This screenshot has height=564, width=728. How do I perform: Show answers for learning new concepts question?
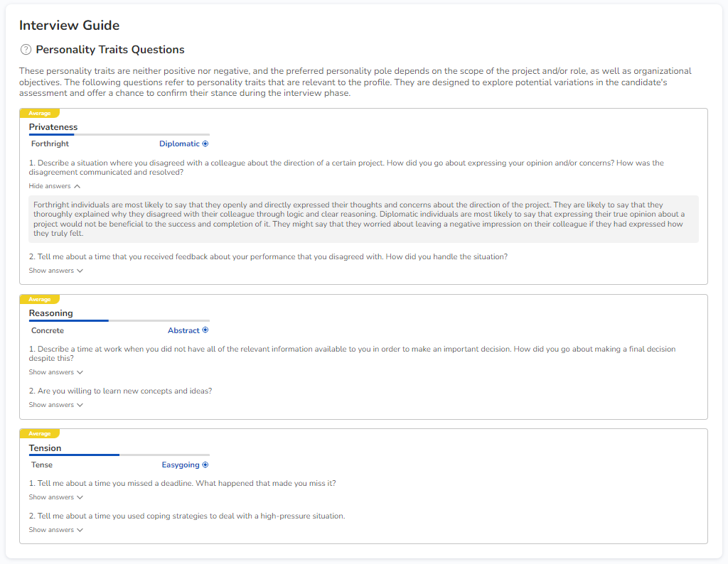(55, 405)
